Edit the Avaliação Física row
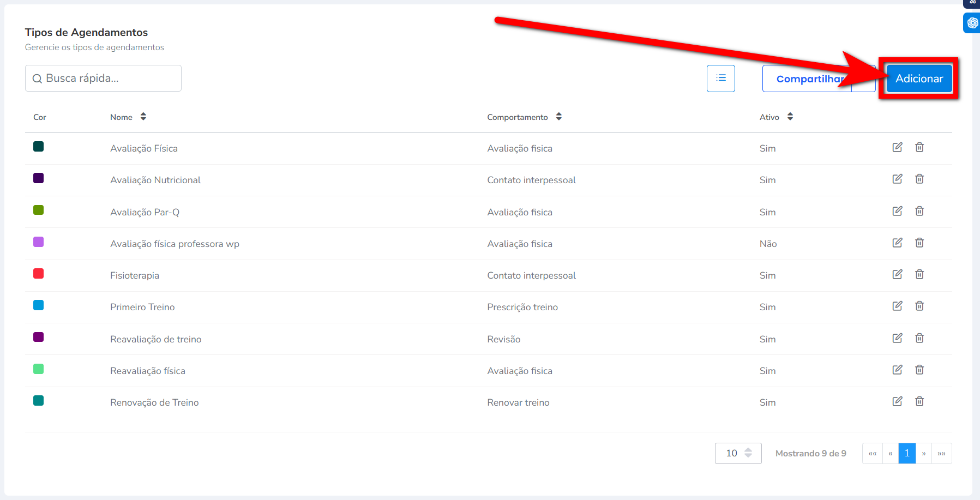 (897, 147)
